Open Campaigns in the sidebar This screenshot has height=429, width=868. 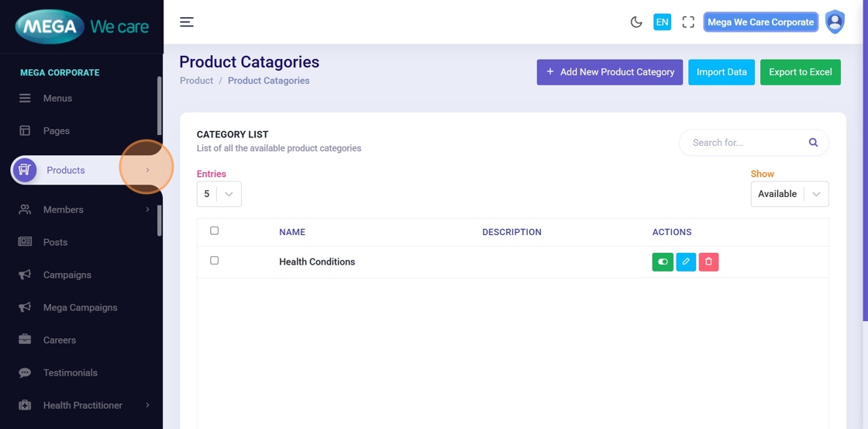point(67,275)
